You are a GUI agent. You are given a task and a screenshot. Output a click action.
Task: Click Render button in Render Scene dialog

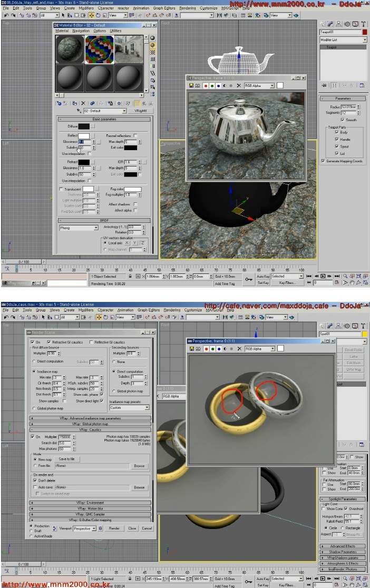click(x=114, y=528)
